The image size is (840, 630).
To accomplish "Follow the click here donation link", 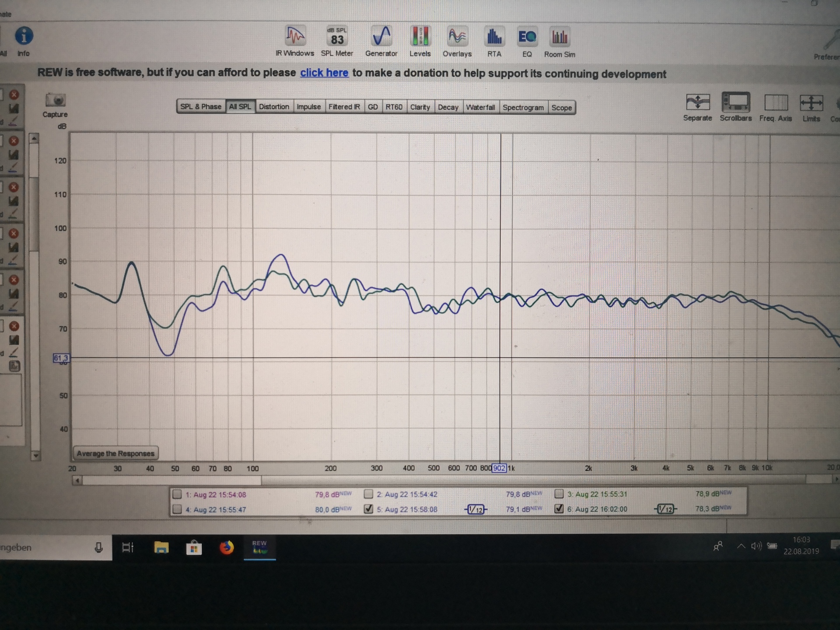I will (324, 73).
